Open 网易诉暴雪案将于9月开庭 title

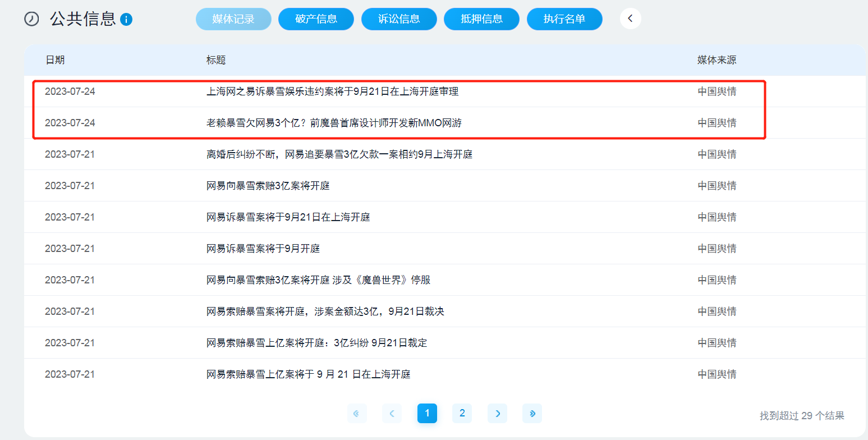point(263,249)
